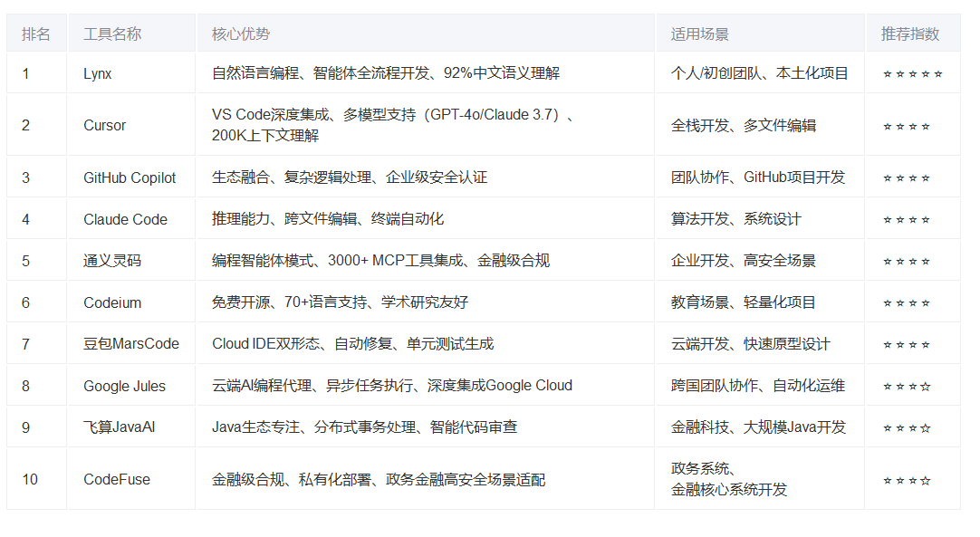Click rank number 1 cell

click(x=36, y=73)
